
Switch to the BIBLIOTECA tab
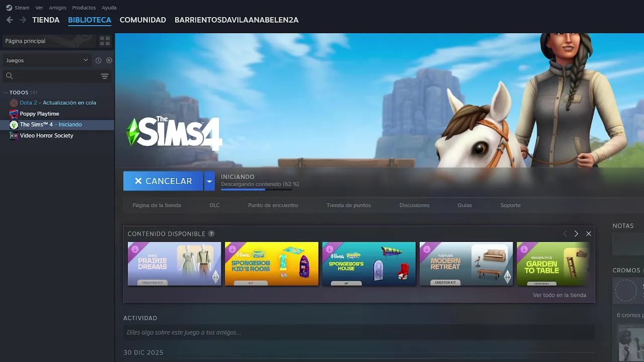90,20
